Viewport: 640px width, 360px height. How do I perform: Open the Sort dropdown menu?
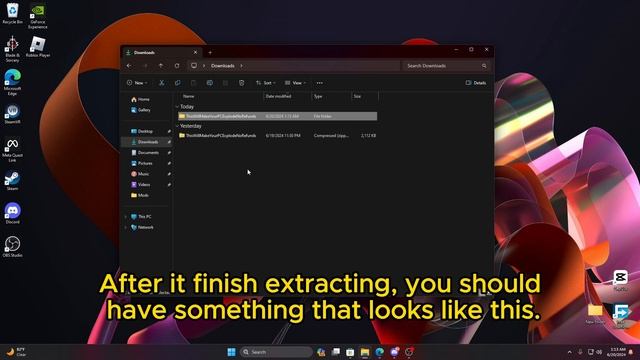pyautogui.click(x=266, y=83)
